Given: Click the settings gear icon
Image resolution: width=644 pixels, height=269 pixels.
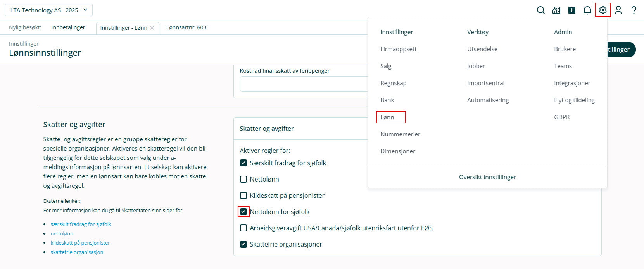Looking at the screenshot, I should [x=603, y=10].
